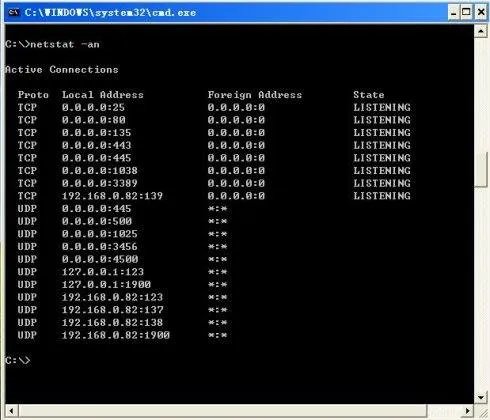Click the vertical scrollbar track below thumb

[481, 289]
